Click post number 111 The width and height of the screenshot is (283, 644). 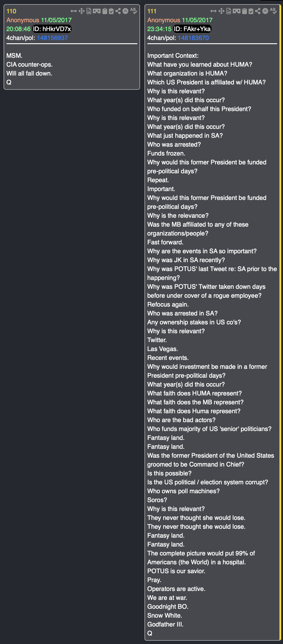[152, 11]
